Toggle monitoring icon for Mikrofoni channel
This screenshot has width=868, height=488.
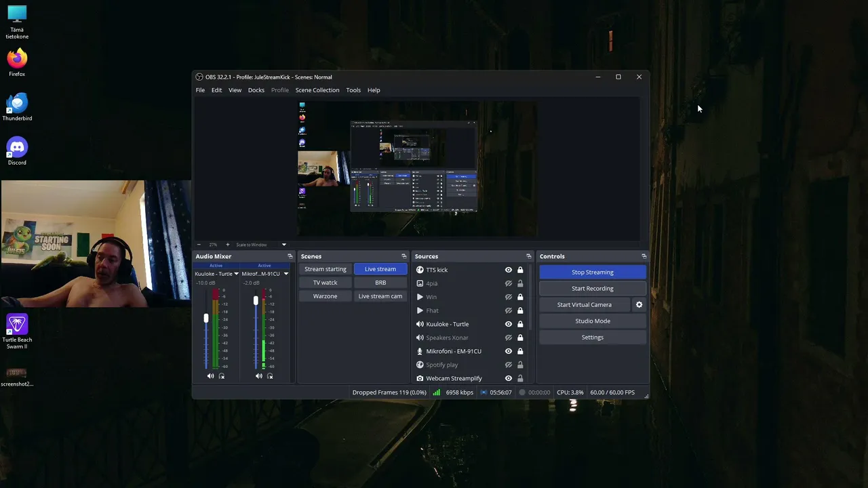tap(270, 376)
